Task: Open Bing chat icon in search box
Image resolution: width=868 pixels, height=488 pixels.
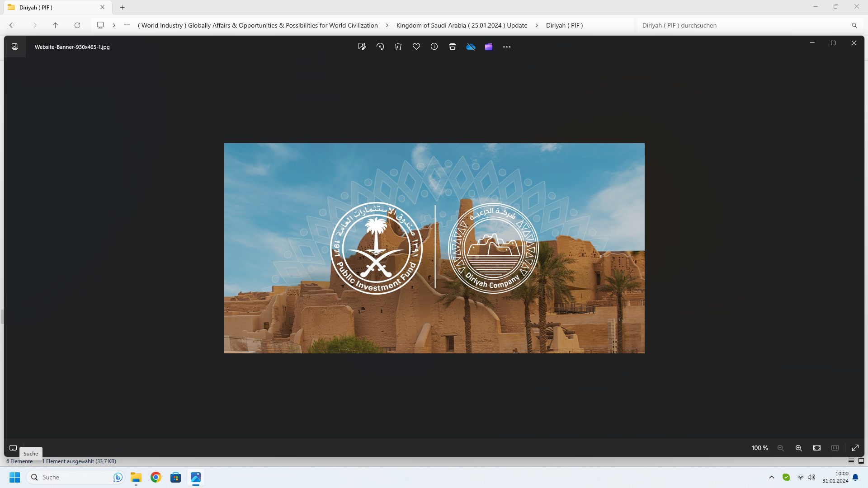Action: 118,477
